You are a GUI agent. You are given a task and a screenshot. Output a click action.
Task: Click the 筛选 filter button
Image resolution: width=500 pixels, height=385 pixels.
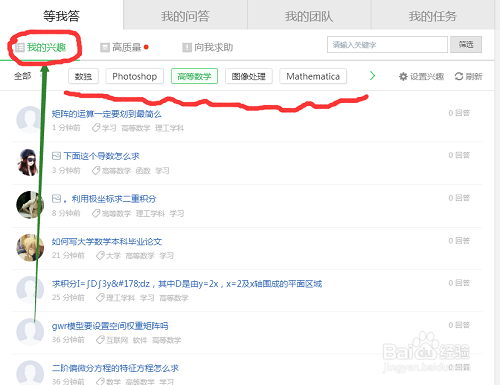(x=466, y=45)
